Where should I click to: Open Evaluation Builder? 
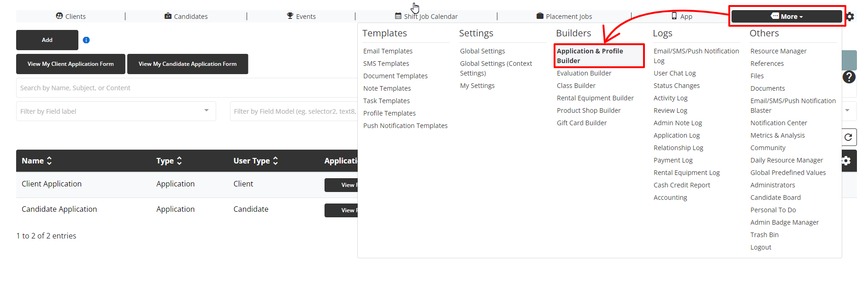[584, 73]
